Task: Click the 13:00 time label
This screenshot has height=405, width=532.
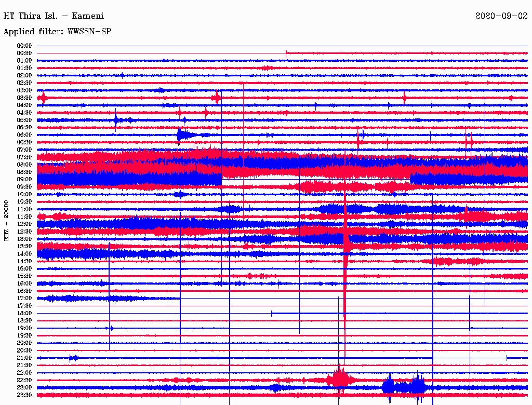Action: tap(24, 239)
